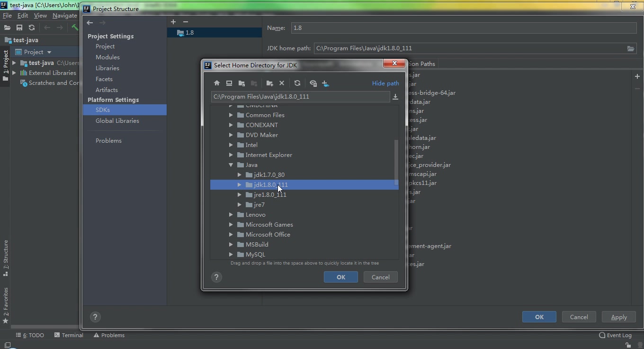644x349 pixels.
Task: Refresh the directory tree in chooser
Action: 297,83
